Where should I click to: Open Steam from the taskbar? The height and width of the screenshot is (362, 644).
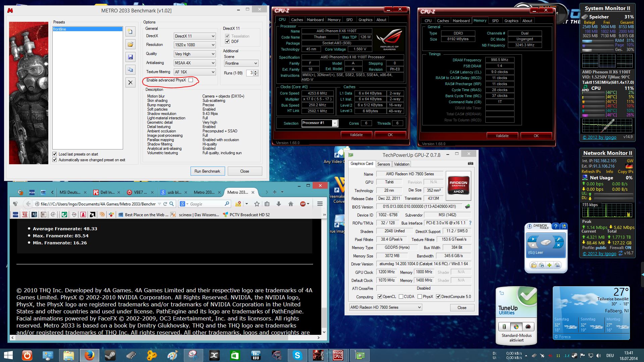[x=110, y=355]
